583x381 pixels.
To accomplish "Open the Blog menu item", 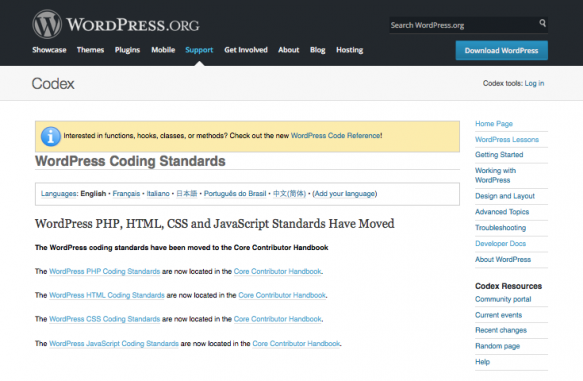I will pyautogui.click(x=318, y=50).
